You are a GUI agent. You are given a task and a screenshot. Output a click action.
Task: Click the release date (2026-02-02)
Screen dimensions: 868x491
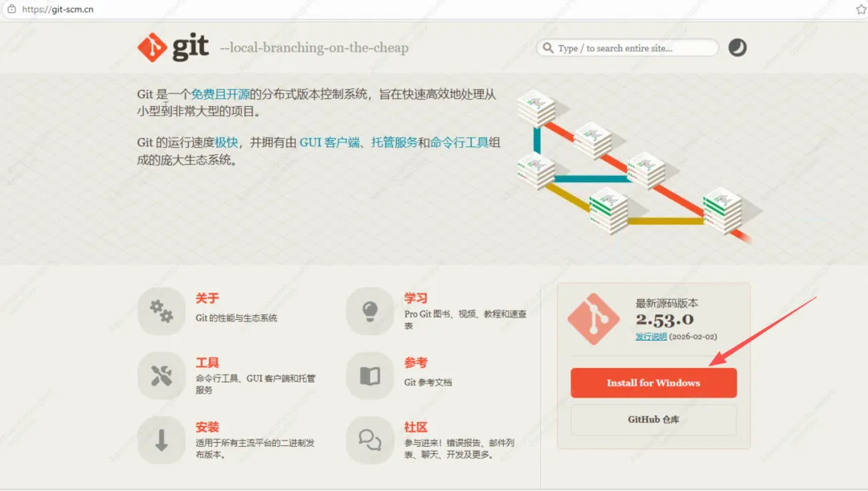(x=693, y=337)
